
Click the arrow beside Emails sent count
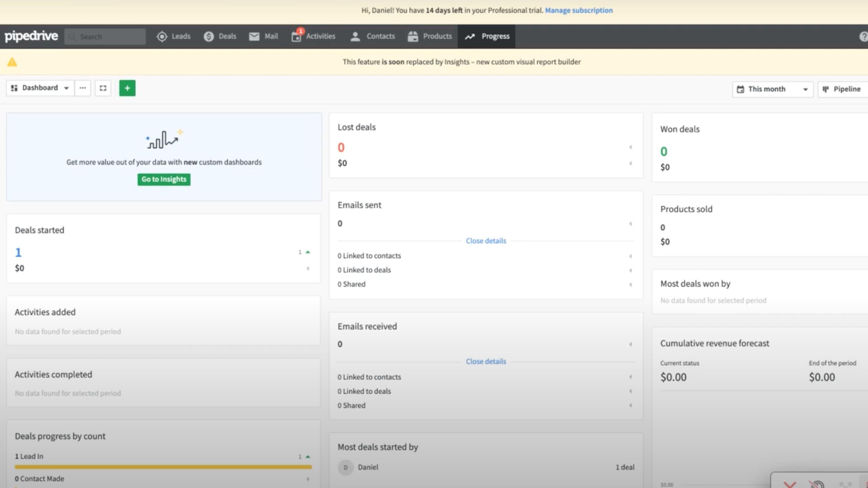click(631, 224)
